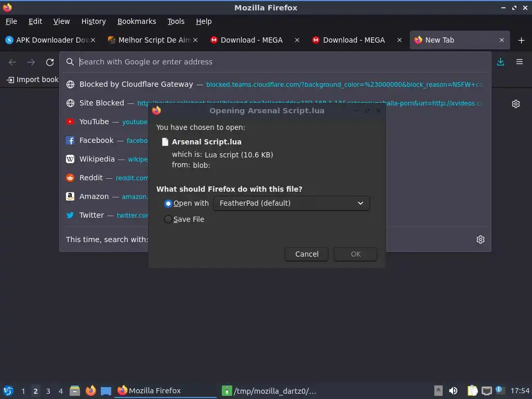Screen dimensions: 532x399
Task: Click the Twitter suggestion icon
Action: coord(70,215)
